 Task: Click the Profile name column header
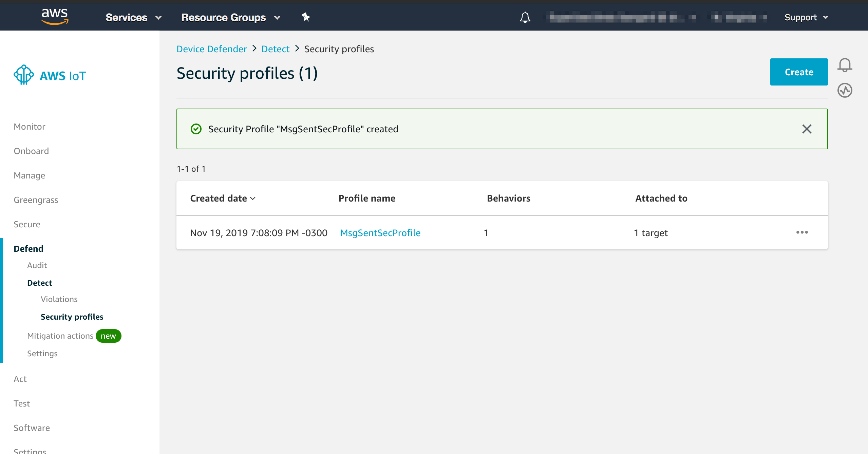point(367,198)
